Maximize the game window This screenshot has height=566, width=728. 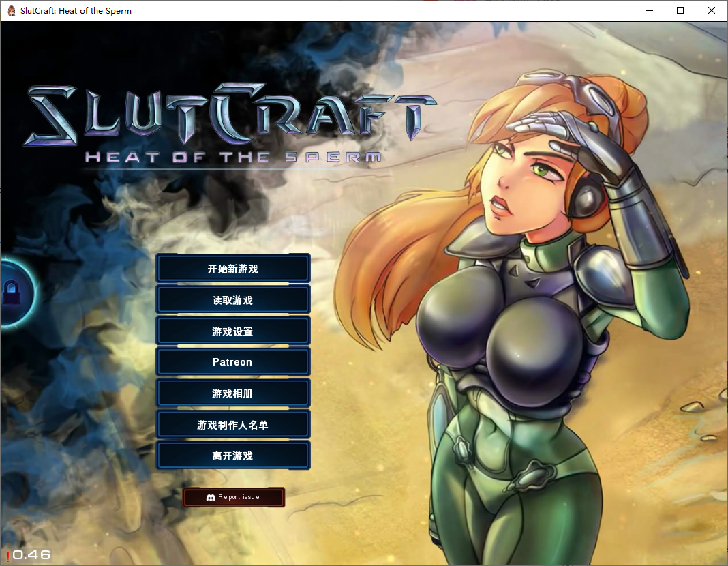click(x=680, y=10)
